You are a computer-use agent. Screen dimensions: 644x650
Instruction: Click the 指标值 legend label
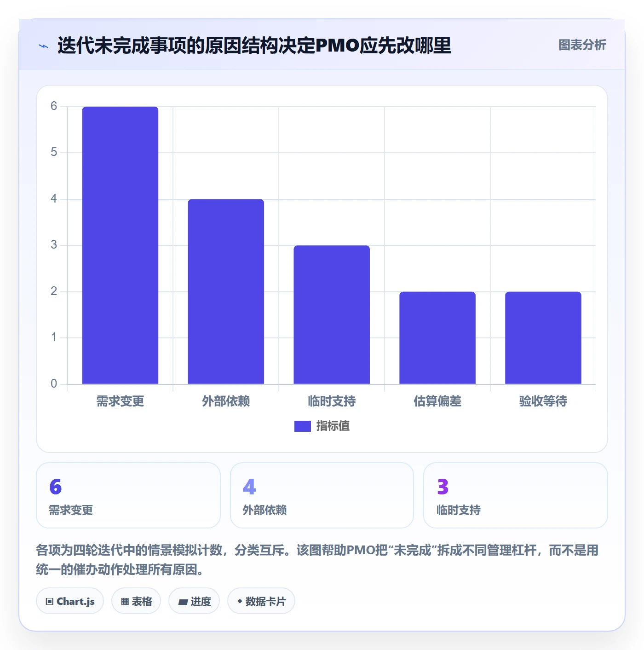coord(333,426)
